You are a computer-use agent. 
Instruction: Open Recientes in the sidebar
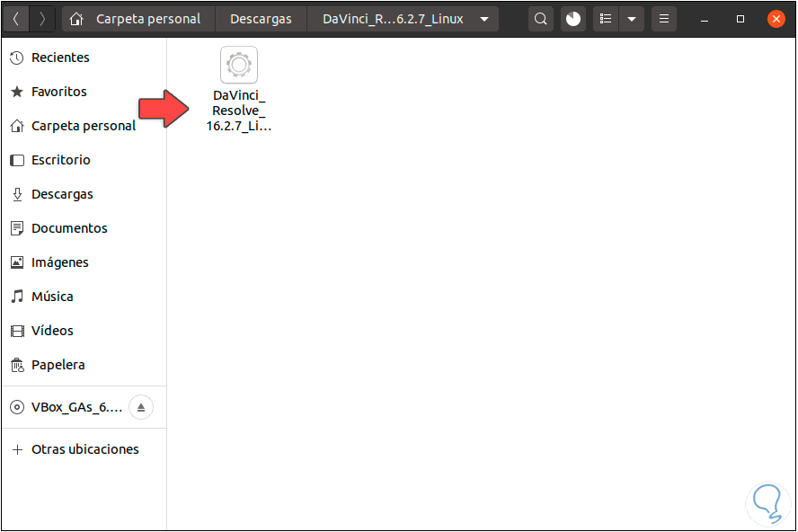point(84,58)
